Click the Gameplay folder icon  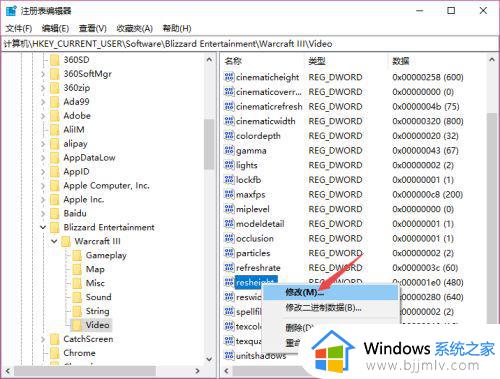tap(77, 256)
